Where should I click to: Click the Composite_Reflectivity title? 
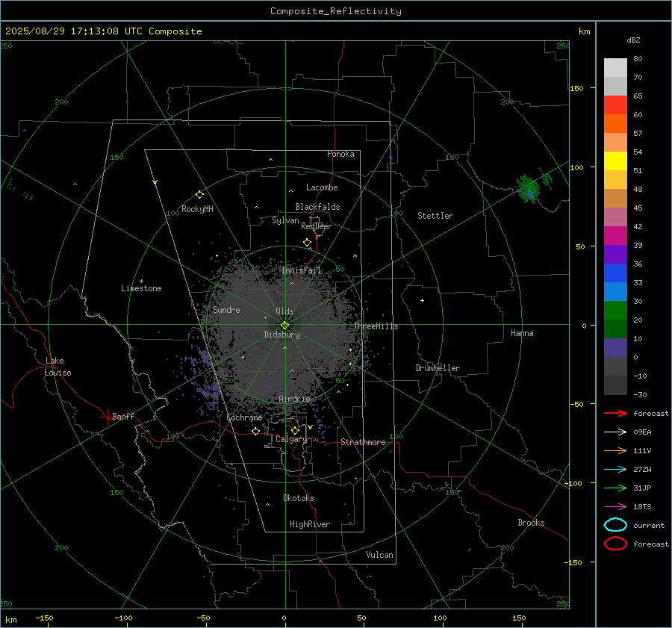pos(335,11)
